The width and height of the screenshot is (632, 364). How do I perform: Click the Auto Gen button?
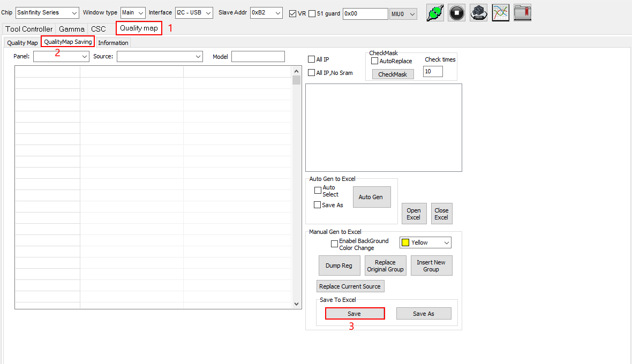point(372,197)
